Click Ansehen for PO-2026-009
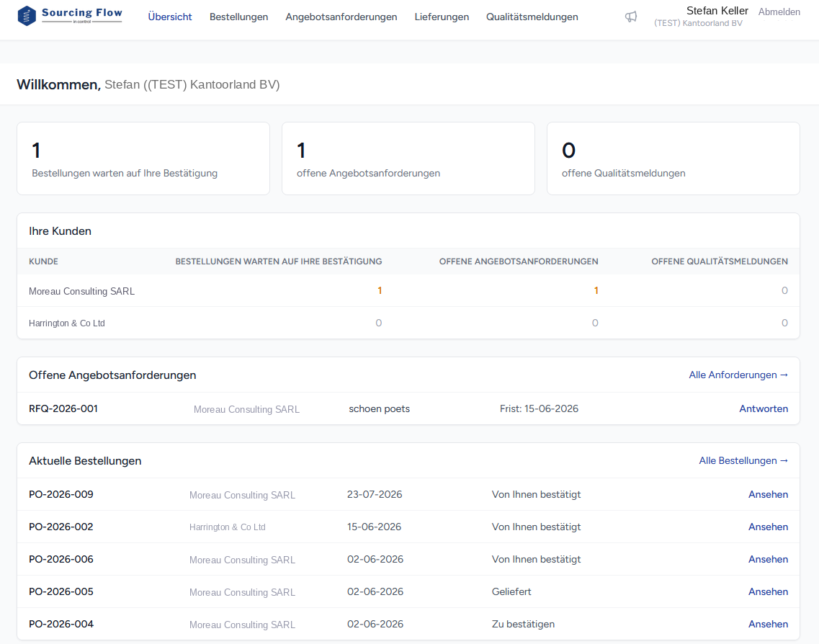The image size is (819, 644). [769, 494]
